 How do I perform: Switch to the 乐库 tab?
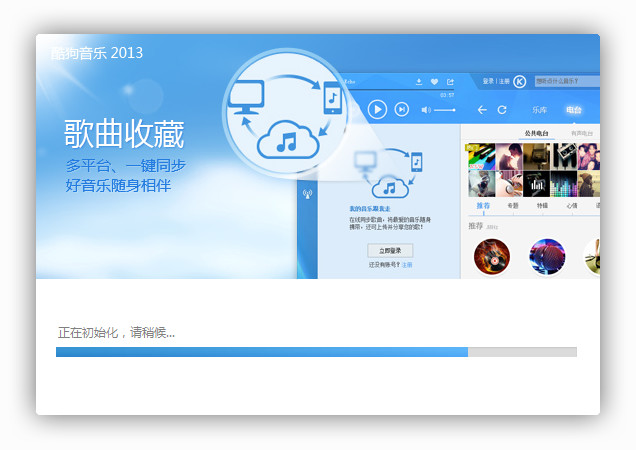[539, 110]
